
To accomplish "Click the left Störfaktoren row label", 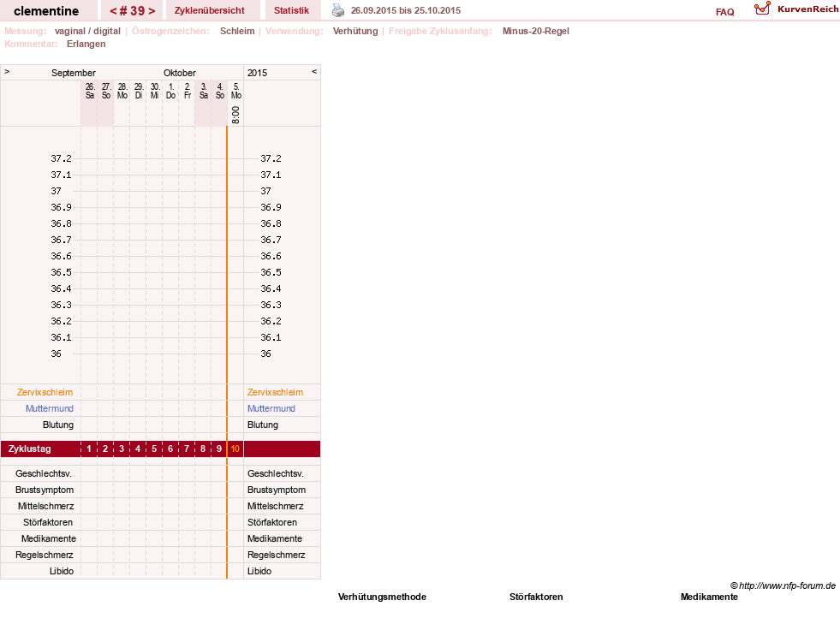I will [x=48, y=522].
